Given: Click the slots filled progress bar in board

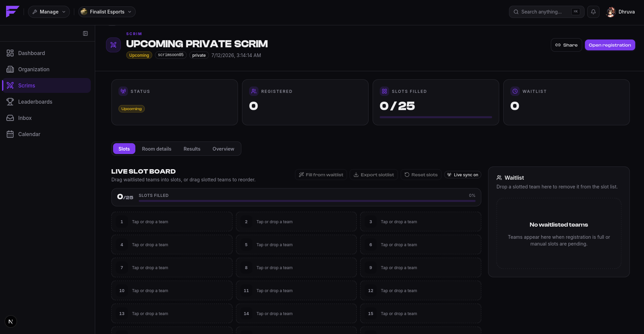Looking at the screenshot, I should (307, 201).
